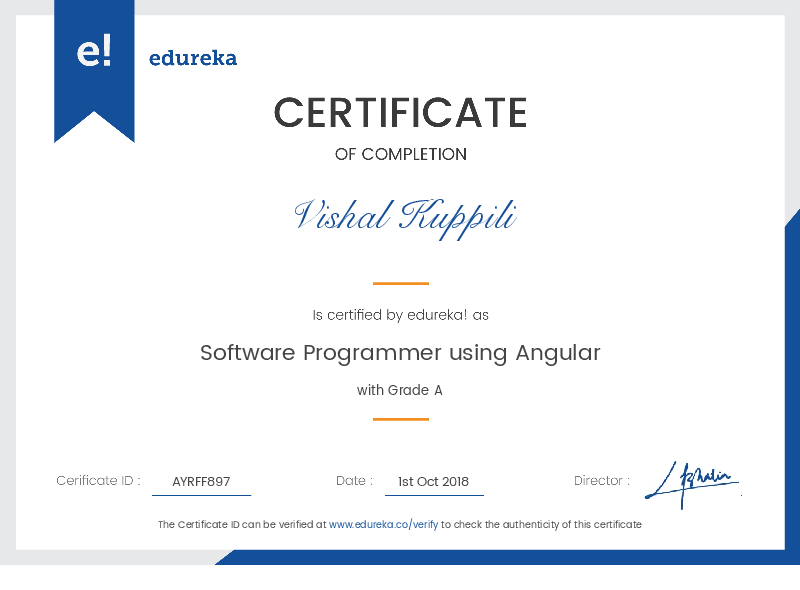Click the 'Cerificate ID :' label

click(98, 481)
